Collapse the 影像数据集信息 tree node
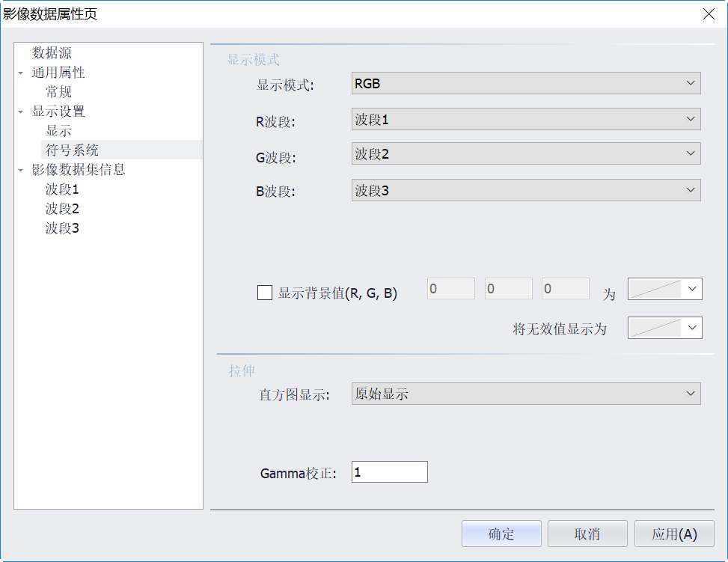 21,171
